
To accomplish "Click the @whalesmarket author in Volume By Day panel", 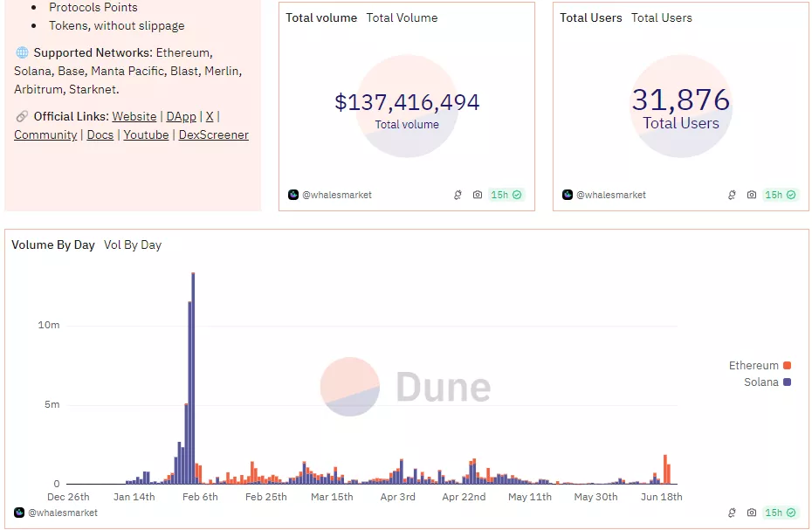I will (x=63, y=513).
